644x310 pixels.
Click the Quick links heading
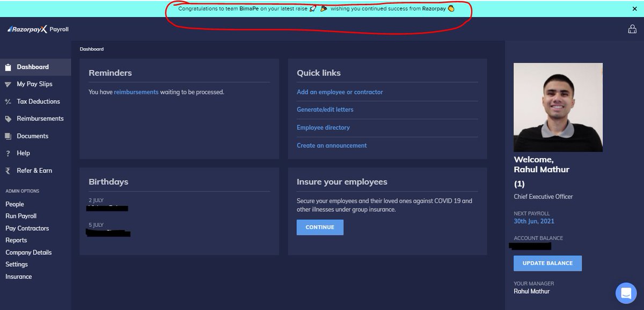pyautogui.click(x=319, y=73)
